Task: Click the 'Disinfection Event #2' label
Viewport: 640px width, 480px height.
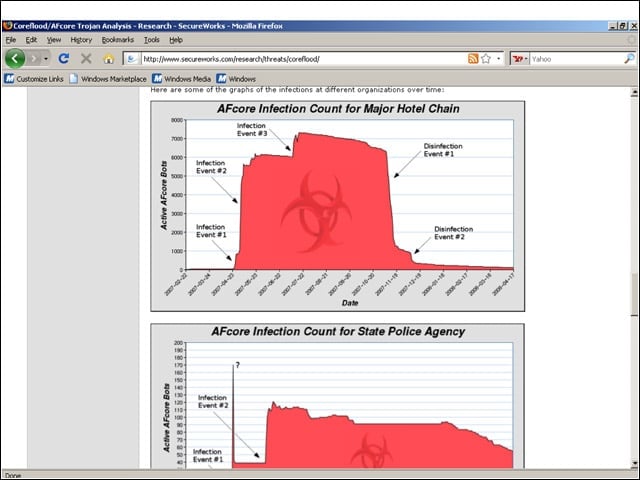Action: tap(453, 233)
